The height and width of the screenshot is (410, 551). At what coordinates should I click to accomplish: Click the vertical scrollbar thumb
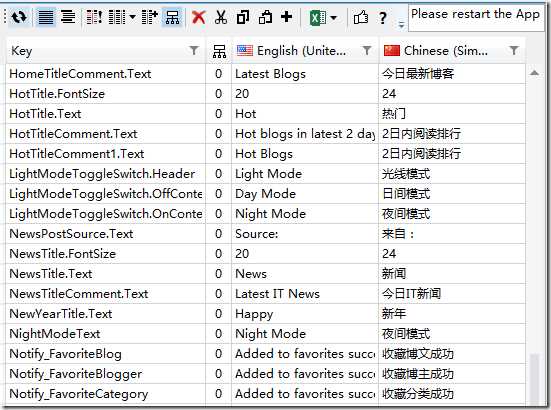[534, 379]
